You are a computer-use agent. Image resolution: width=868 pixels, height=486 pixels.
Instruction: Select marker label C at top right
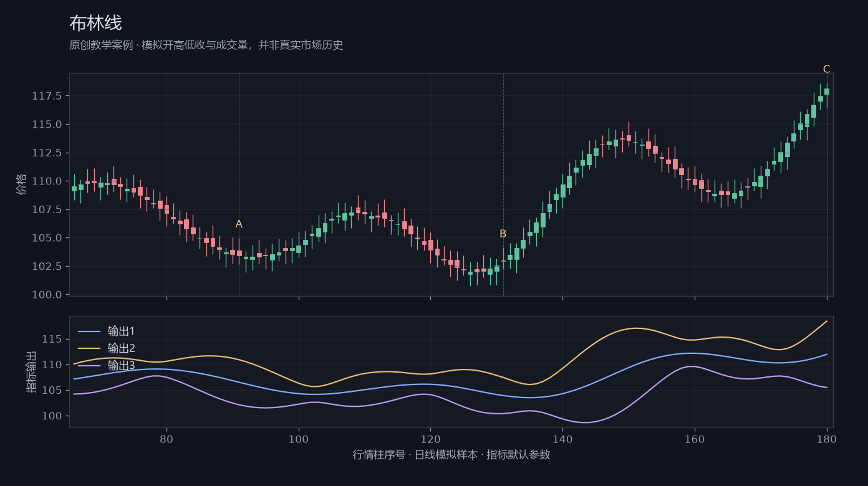click(x=827, y=69)
